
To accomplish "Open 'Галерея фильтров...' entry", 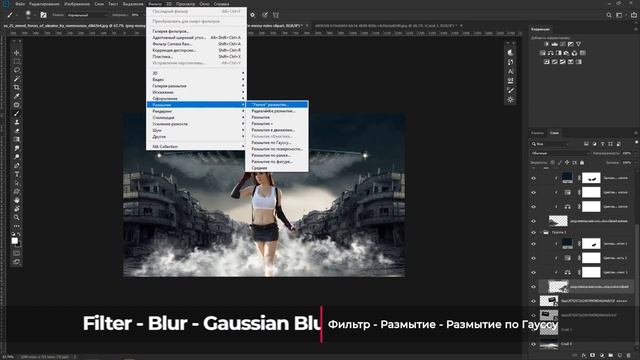I will pos(197,31).
